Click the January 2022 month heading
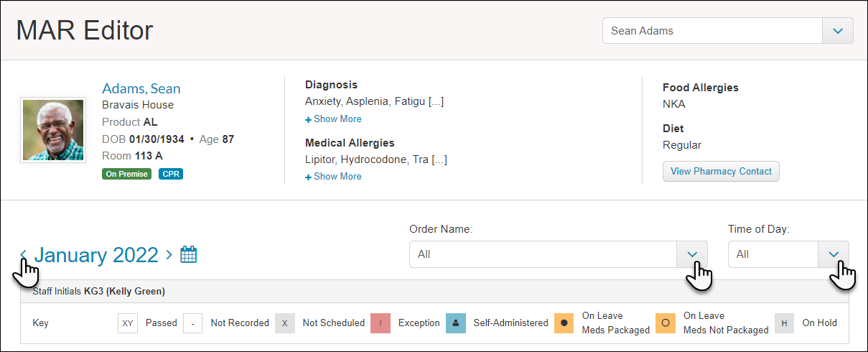Image resolution: width=868 pixels, height=352 pixels. pyautogui.click(x=96, y=255)
